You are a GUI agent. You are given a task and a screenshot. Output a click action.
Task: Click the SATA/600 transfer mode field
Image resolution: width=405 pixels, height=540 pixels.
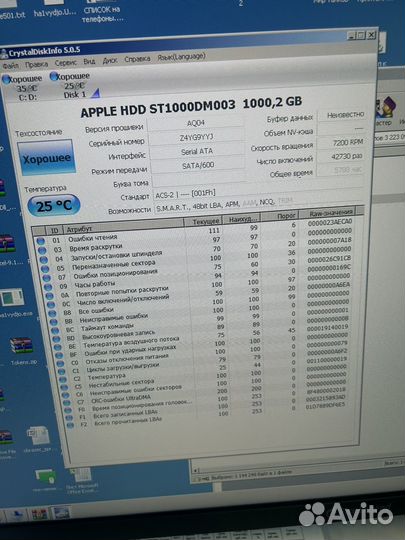pos(198,166)
